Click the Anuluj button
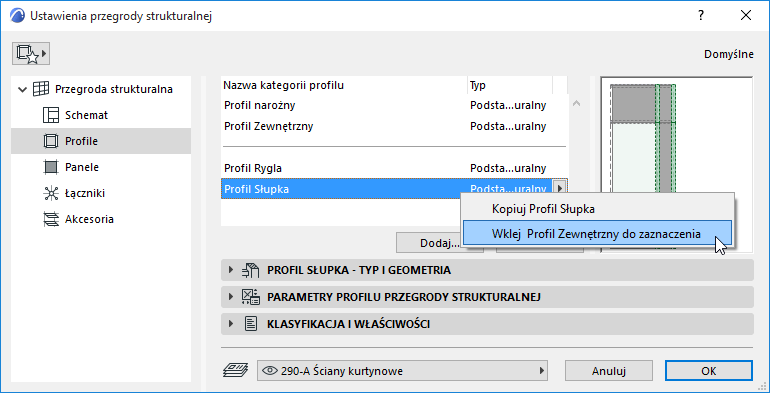The height and width of the screenshot is (393, 770). [608, 371]
